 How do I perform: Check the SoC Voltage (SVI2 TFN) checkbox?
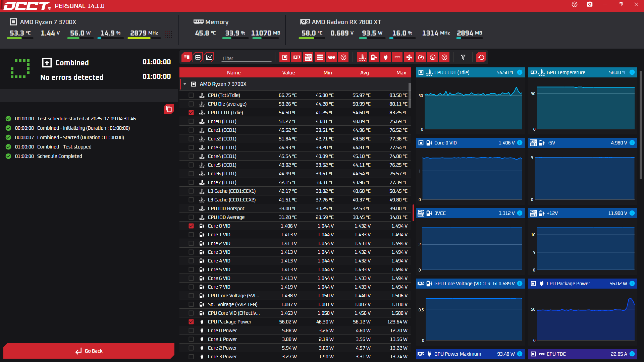coord(191,304)
